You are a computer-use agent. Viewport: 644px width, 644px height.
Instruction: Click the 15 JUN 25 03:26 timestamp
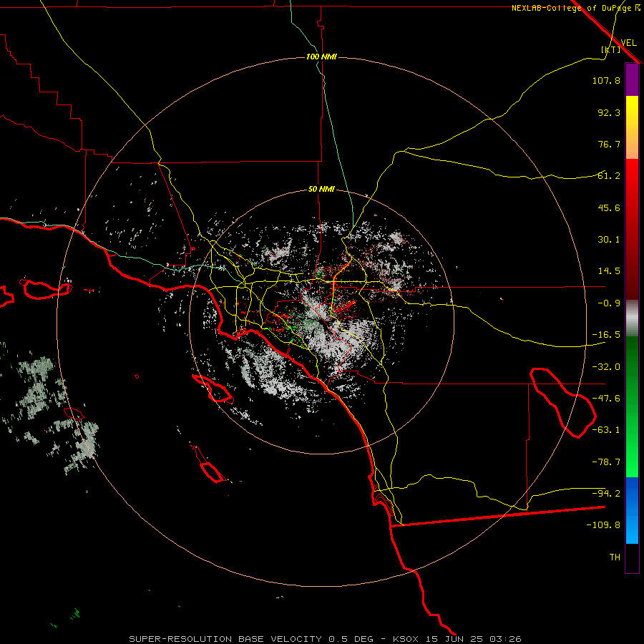click(x=474, y=639)
